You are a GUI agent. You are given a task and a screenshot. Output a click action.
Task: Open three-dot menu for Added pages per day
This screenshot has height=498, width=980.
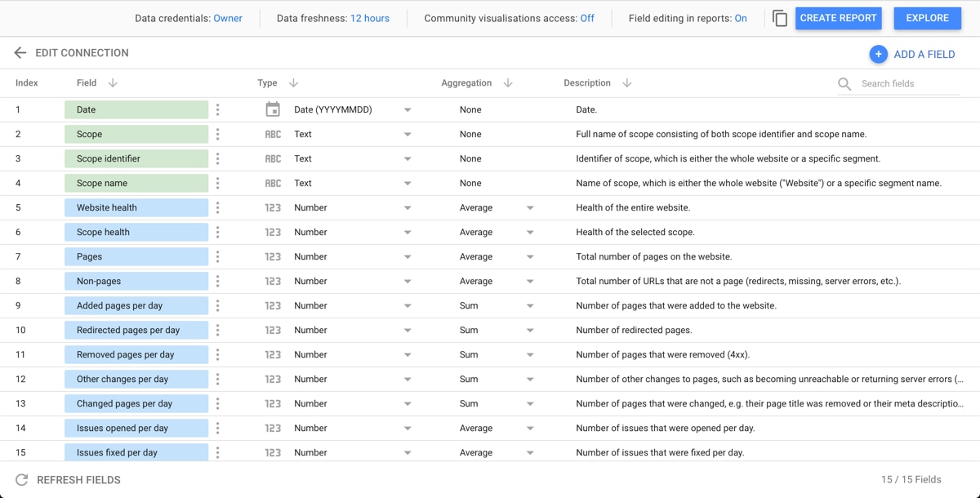click(x=218, y=305)
